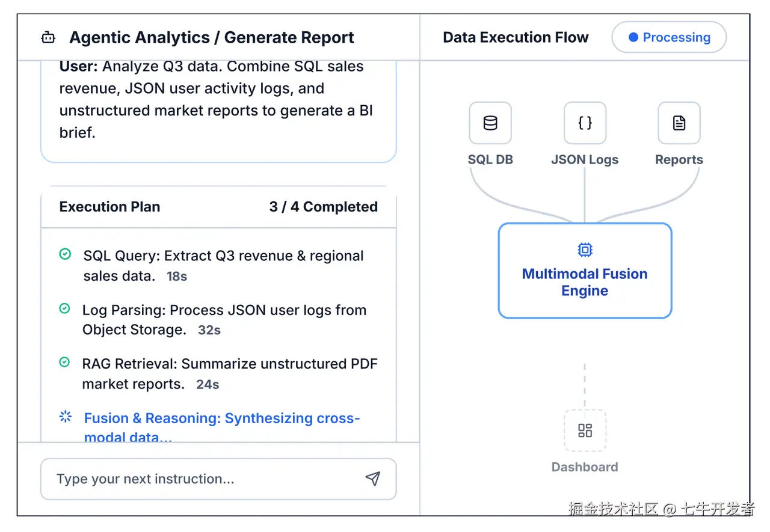Open the Dashboard grid icon
This screenshot has width=770, height=532.
tap(585, 430)
